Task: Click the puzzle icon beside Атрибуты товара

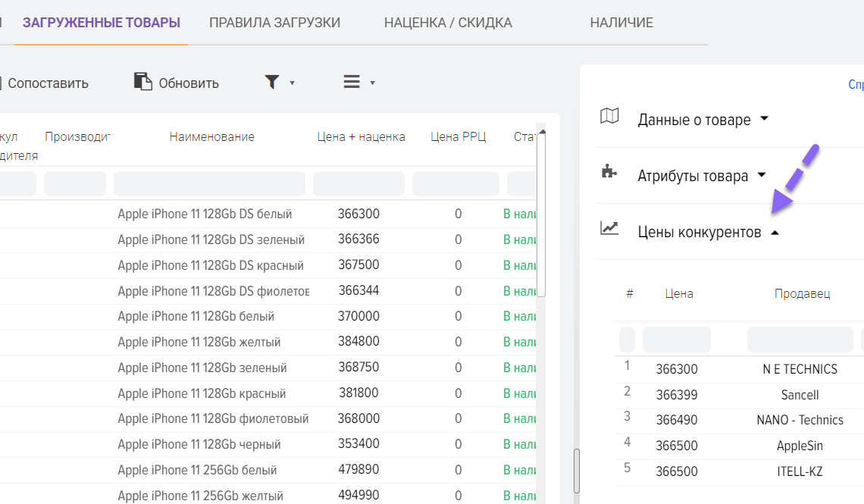Action: 609,171
